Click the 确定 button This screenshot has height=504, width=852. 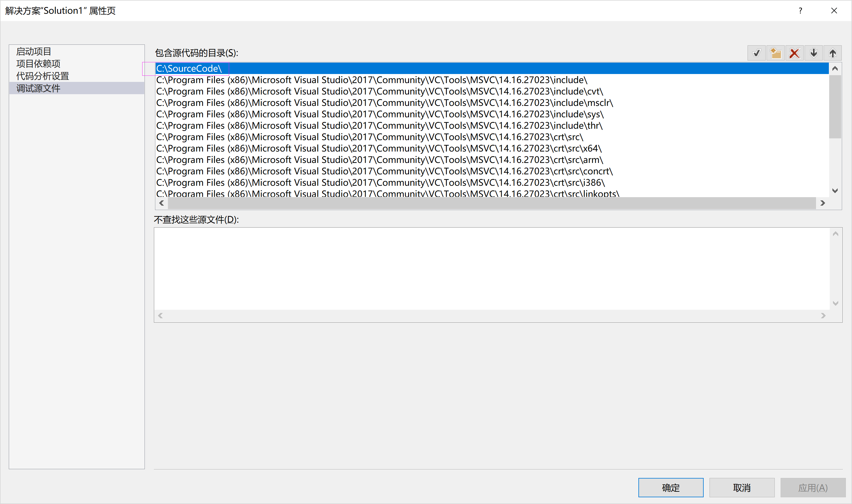click(671, 488)
